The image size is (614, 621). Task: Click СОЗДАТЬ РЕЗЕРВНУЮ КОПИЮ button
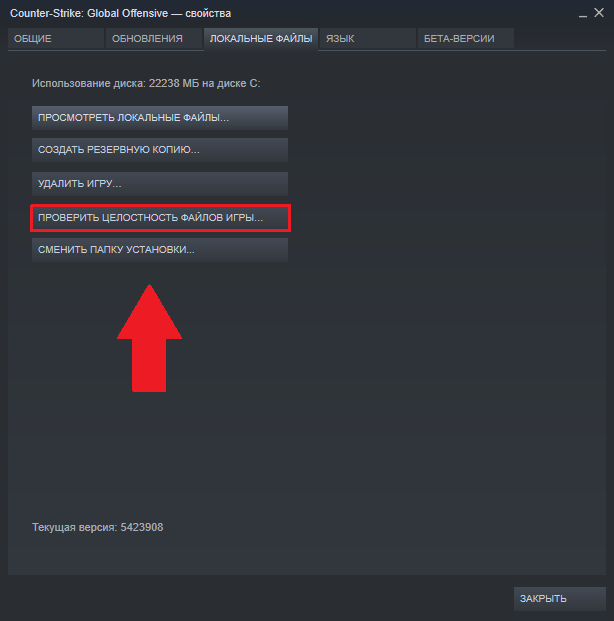point(160,150)
